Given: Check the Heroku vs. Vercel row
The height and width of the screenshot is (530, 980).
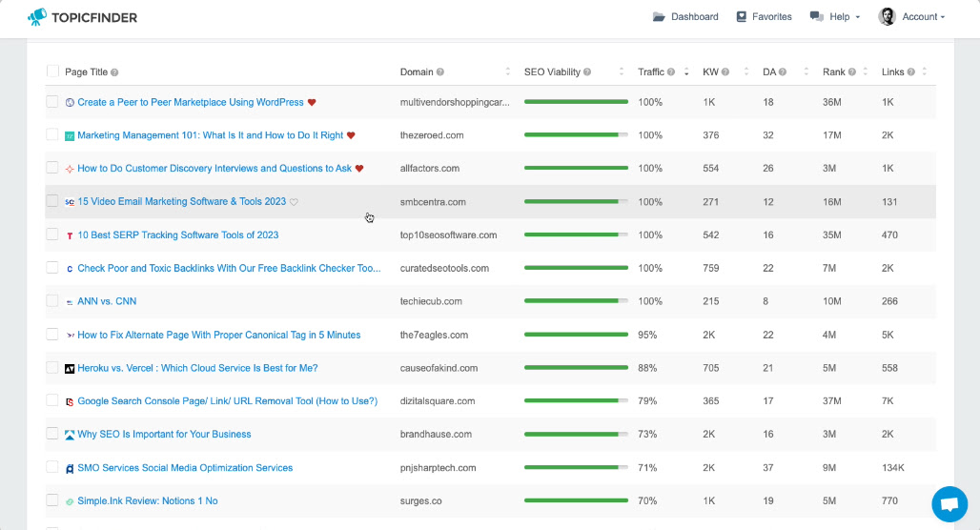Looking at the screenshot, I should click(x=52, y=367).
